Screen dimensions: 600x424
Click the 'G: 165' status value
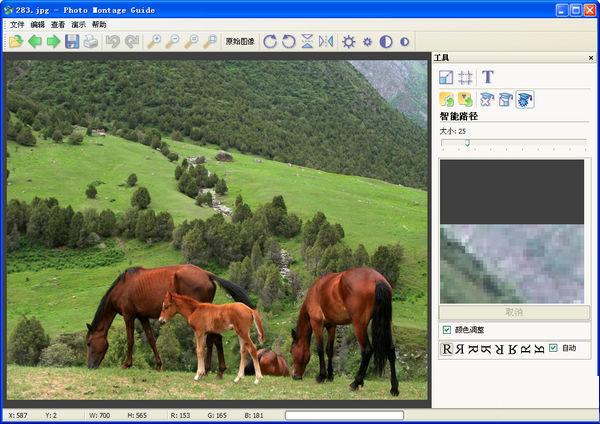[217, 415]
